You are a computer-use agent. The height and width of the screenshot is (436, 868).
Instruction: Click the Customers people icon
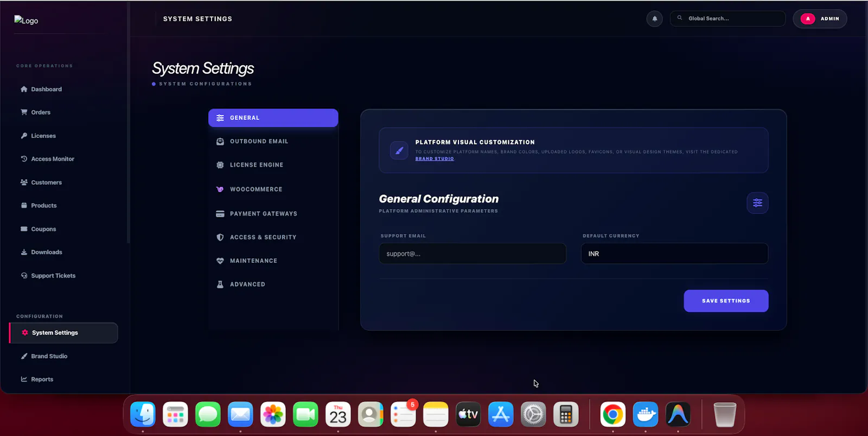(x=24, y=182)
